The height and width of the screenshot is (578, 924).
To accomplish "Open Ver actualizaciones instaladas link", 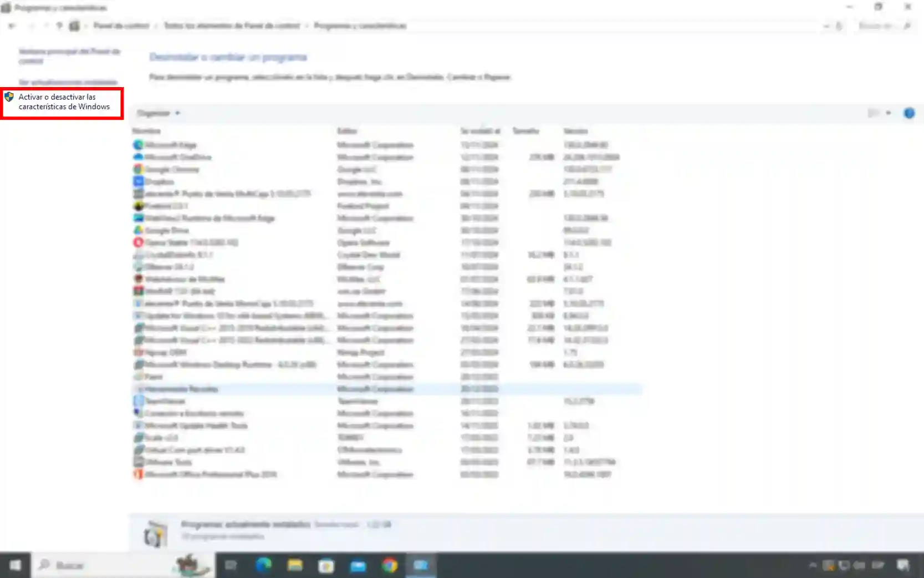I will pyautogui.click(x=68, y=82).
